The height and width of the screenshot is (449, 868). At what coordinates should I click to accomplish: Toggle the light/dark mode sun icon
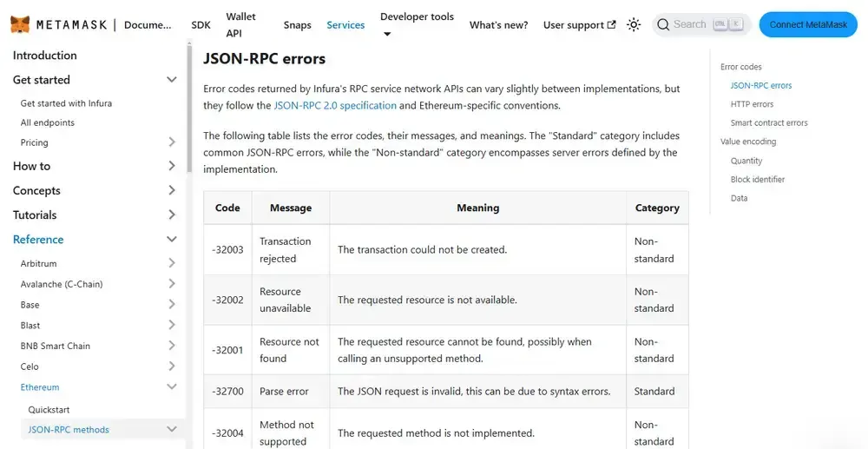pos(634,25)
